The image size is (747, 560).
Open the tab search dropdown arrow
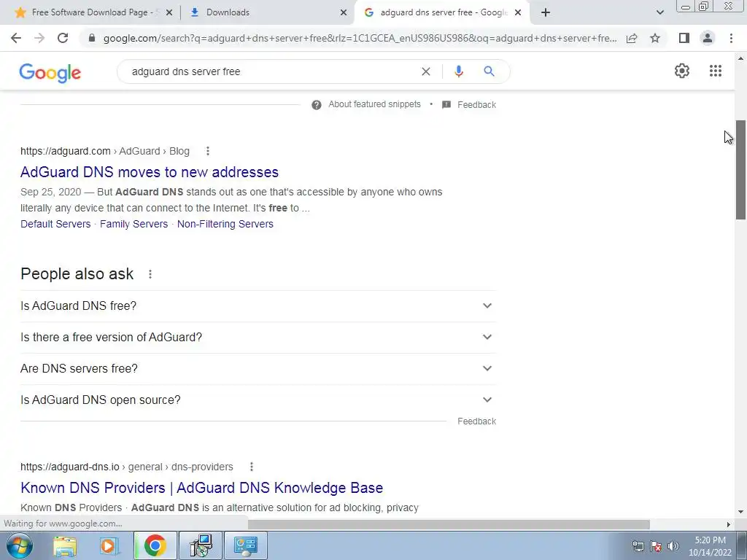(659, 12)
